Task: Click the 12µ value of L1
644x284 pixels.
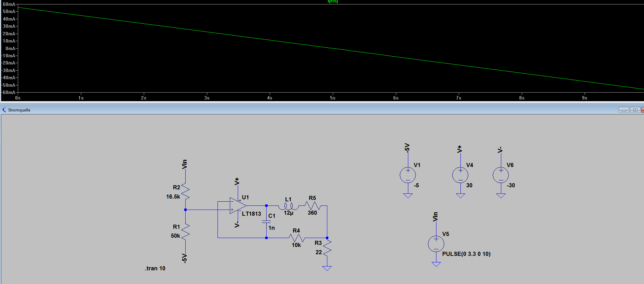Action: tap(289, 213)
